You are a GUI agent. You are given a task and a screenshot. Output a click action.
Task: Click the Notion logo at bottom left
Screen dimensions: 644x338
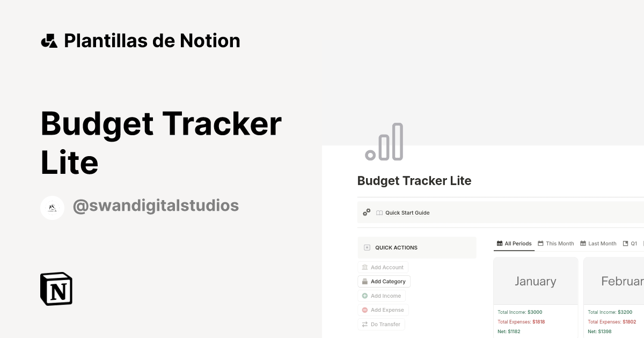(56, 289)
